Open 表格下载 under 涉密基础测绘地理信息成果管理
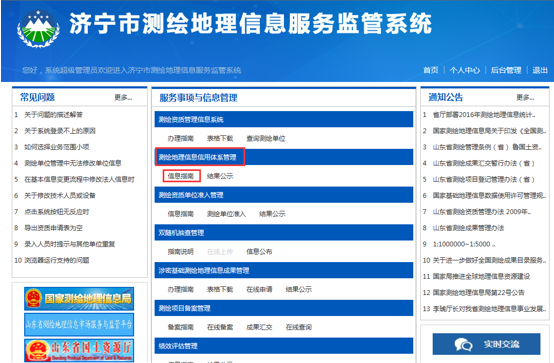The width and height of the screenshot is (554, 363). [x=220, y=289]
